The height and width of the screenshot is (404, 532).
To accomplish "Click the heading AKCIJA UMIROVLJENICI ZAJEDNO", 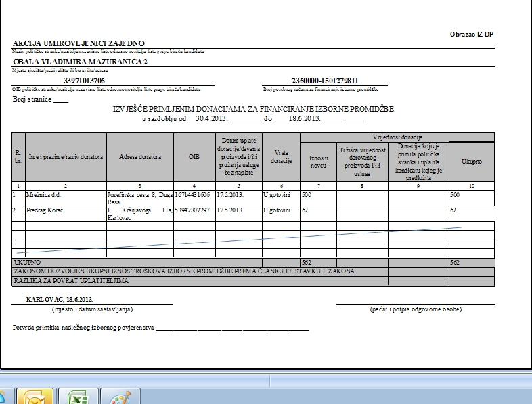I will (x=79, y=43).
